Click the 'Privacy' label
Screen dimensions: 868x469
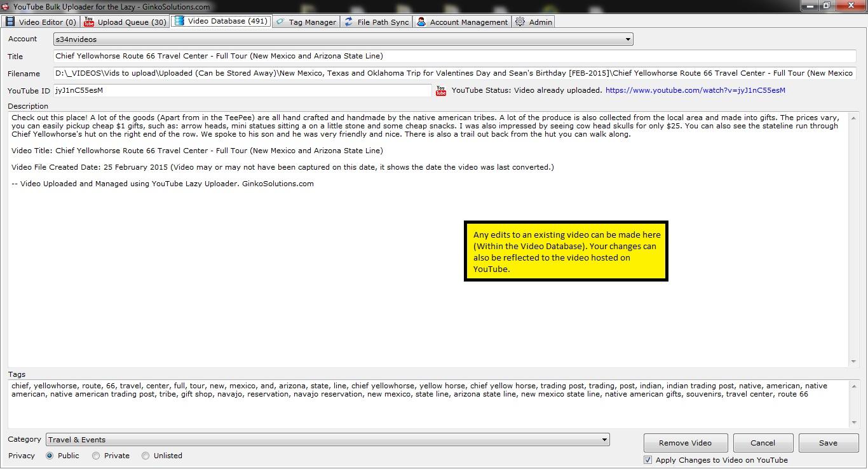22,456
